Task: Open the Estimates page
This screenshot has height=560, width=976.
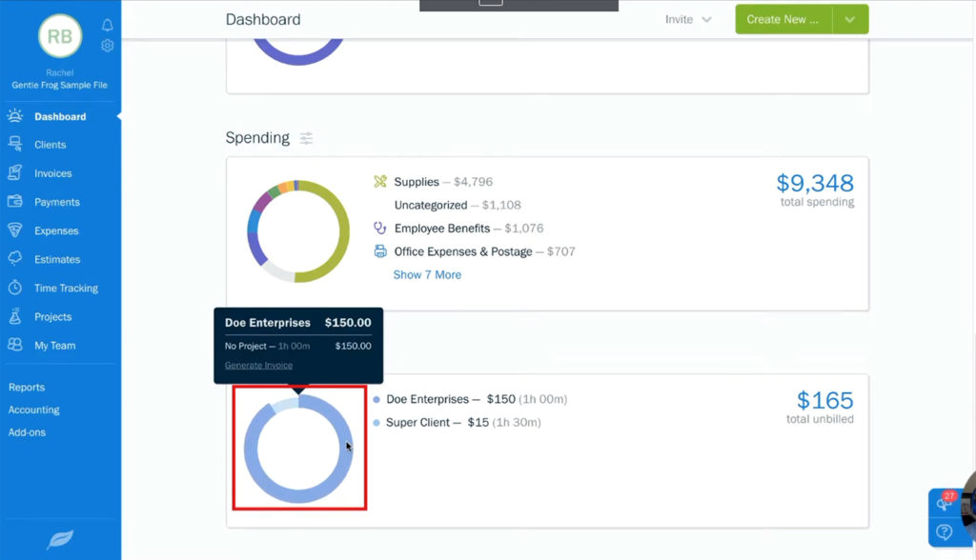Action: pyautogui.click(x=55, y=259)
